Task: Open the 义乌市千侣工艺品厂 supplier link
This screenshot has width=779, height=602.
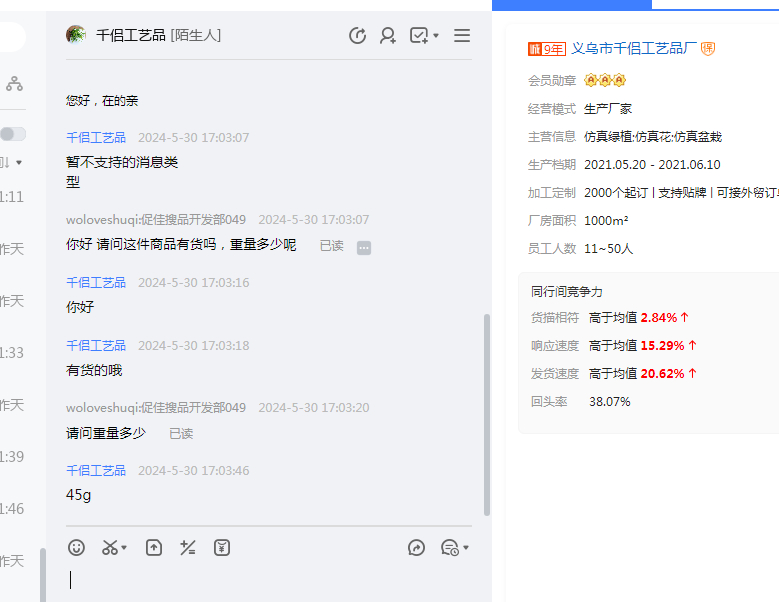Action: 633,49
